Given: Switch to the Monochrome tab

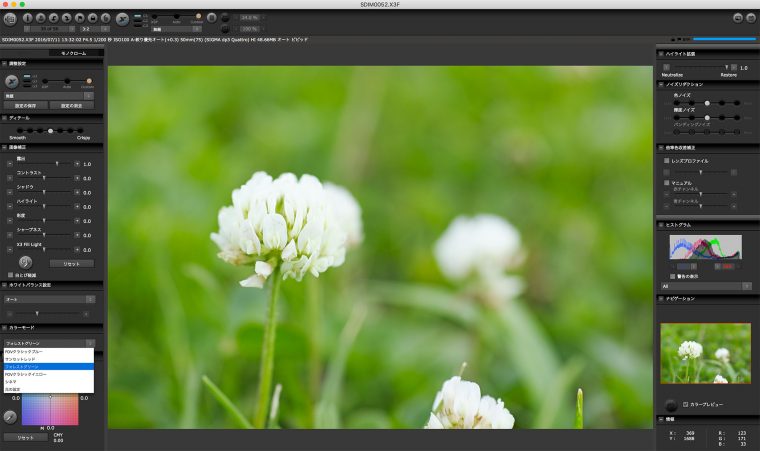Looking at the screenshot, I should click(74, 53).
